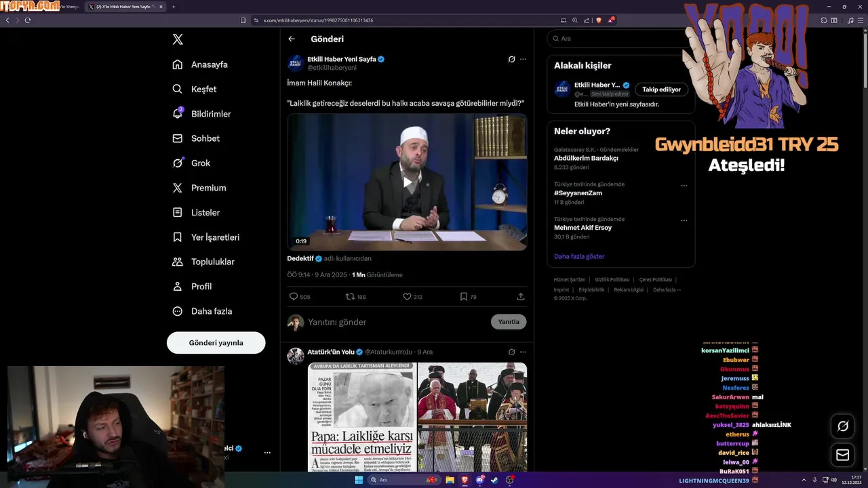Click Yanıtla reply button
Viewport: 868px width, 488px height.
pos(509,322)
